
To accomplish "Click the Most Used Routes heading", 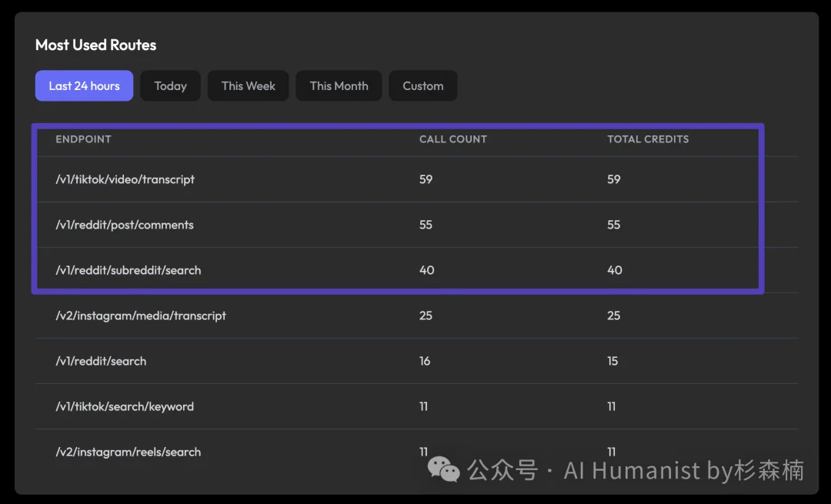I will 95,45.
